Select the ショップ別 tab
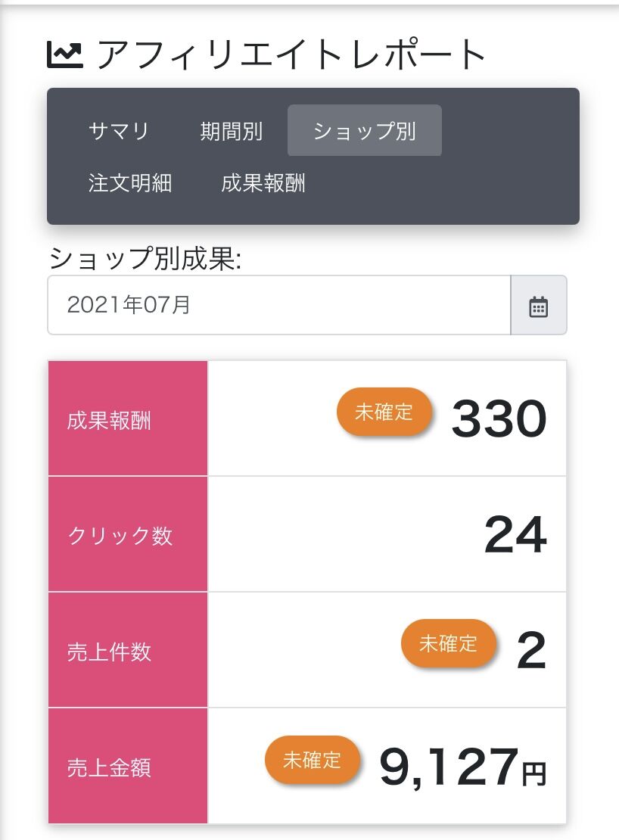The image size is (619, 840). click(364, 131)
